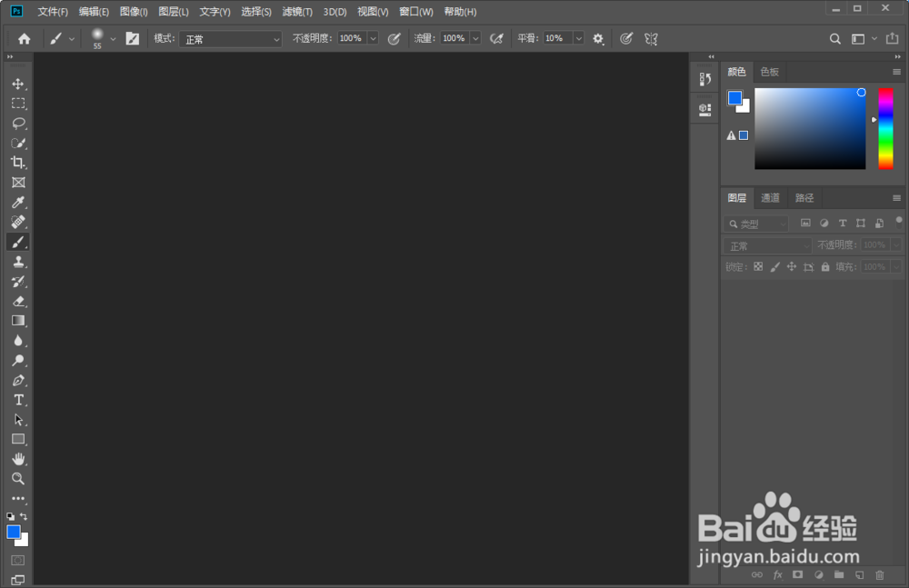
Task: Open the 滤镜(T) menu
Action: (x=297, y=12)
